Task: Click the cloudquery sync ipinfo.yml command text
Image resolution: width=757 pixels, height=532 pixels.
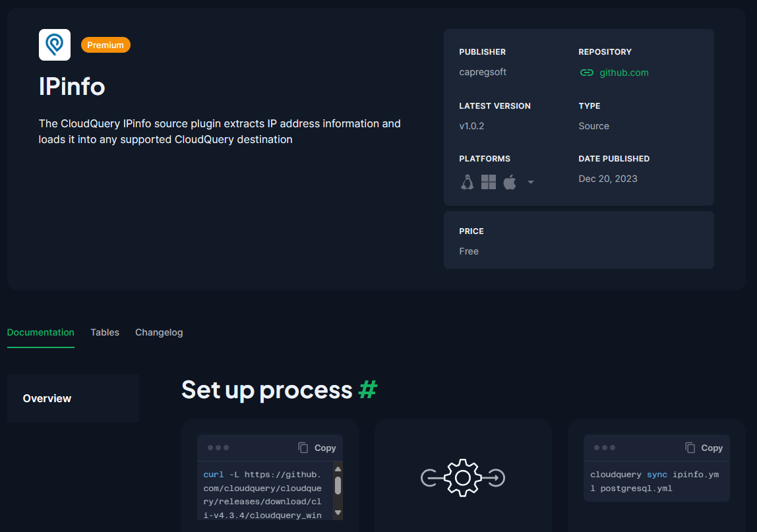Action: (x=654, y=481)
